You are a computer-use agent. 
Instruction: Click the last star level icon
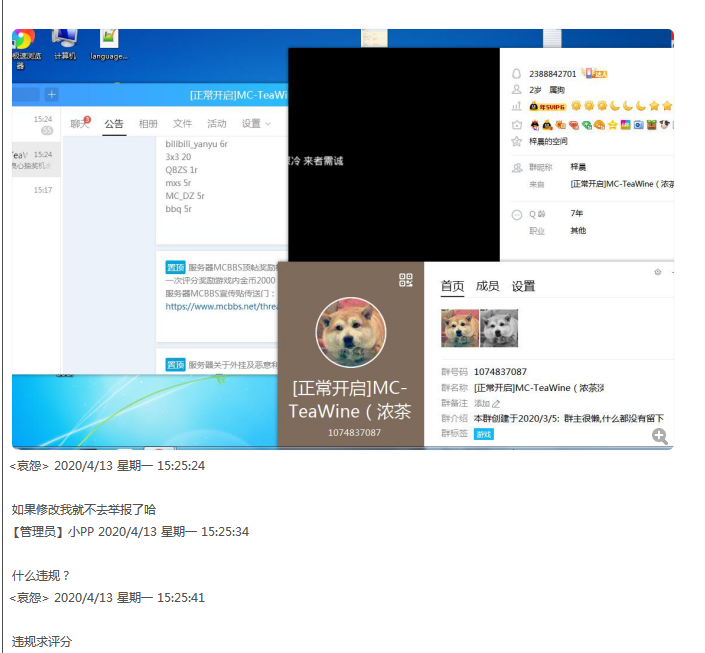667,106
